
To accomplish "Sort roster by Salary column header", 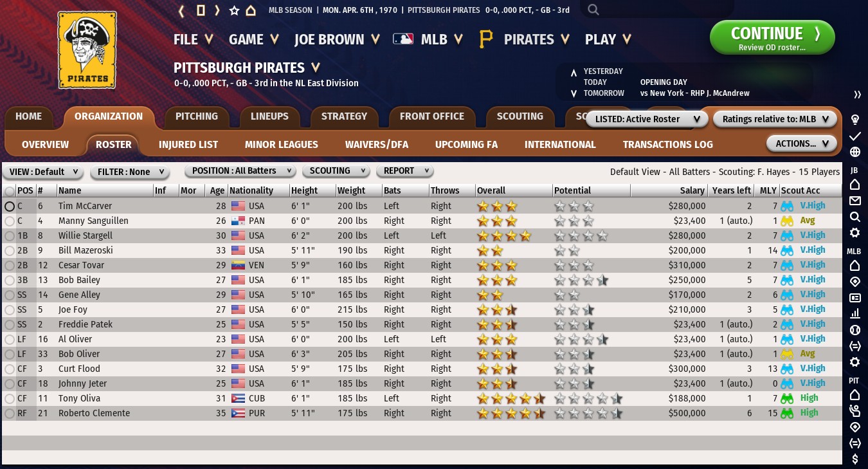I will [x=692, y=190].
